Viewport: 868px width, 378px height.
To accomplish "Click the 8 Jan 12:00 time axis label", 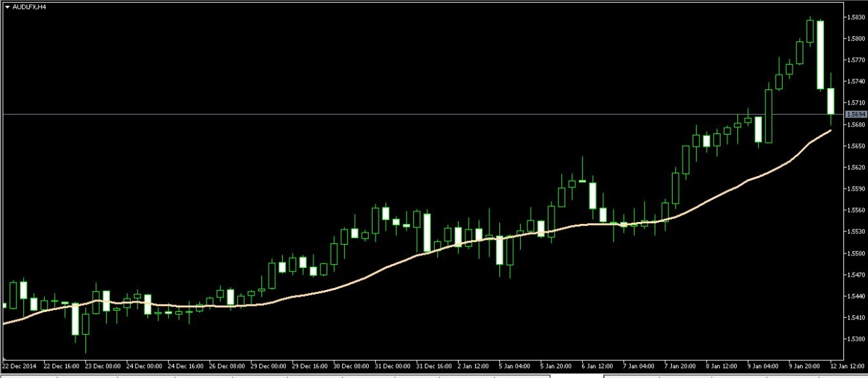I will (x=723, y=366).
